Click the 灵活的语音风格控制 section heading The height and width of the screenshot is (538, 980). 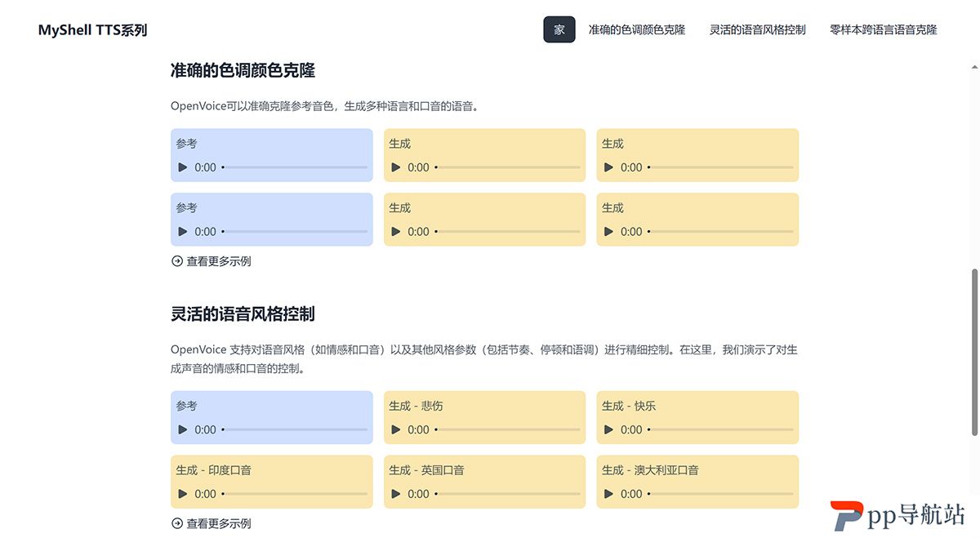pos(243,313)
